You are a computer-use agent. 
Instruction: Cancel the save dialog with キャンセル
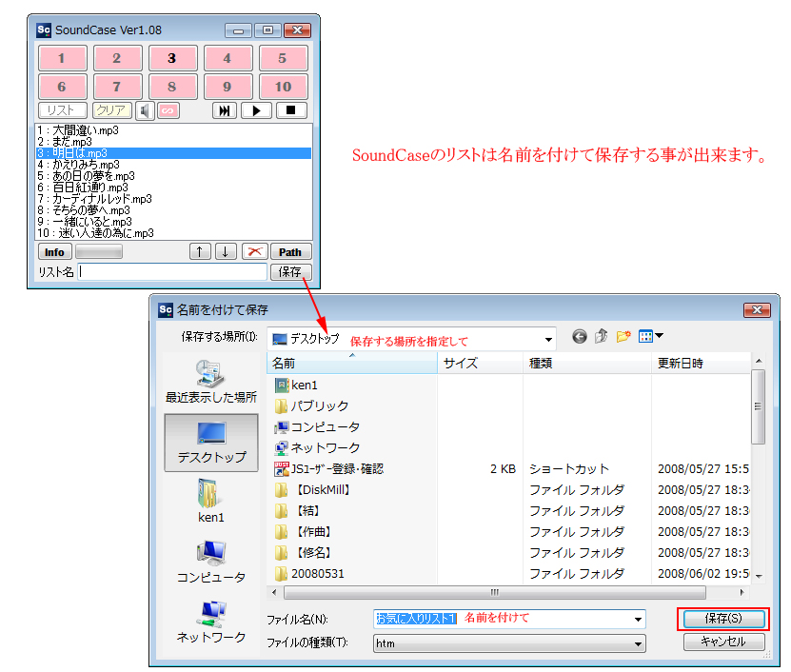click(723, 642)
